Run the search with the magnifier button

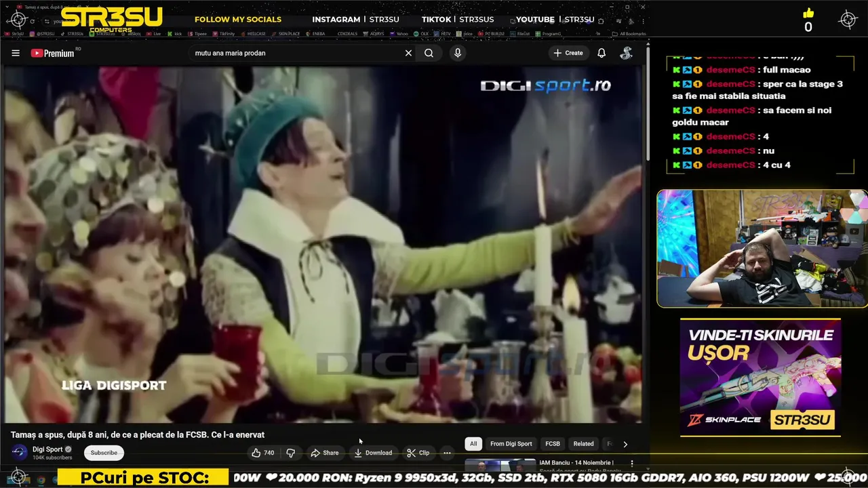tap(429, 53)
